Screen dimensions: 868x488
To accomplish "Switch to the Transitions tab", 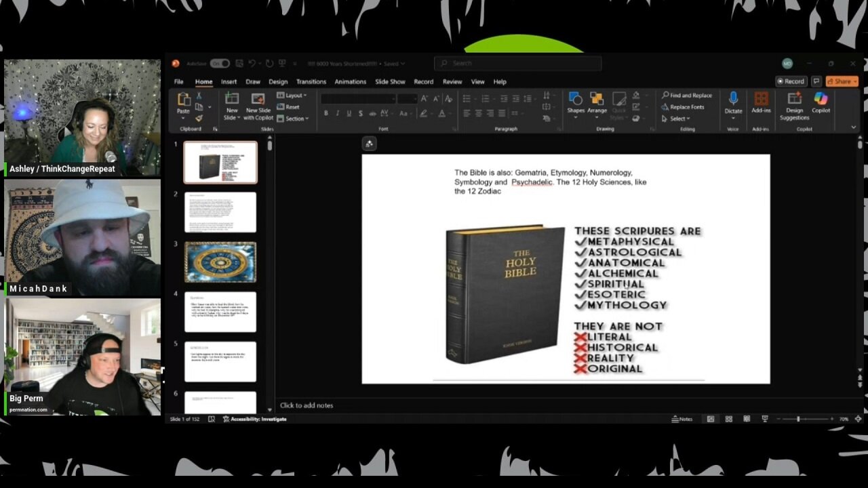I will pyautogui.click(x=311, y=82).
